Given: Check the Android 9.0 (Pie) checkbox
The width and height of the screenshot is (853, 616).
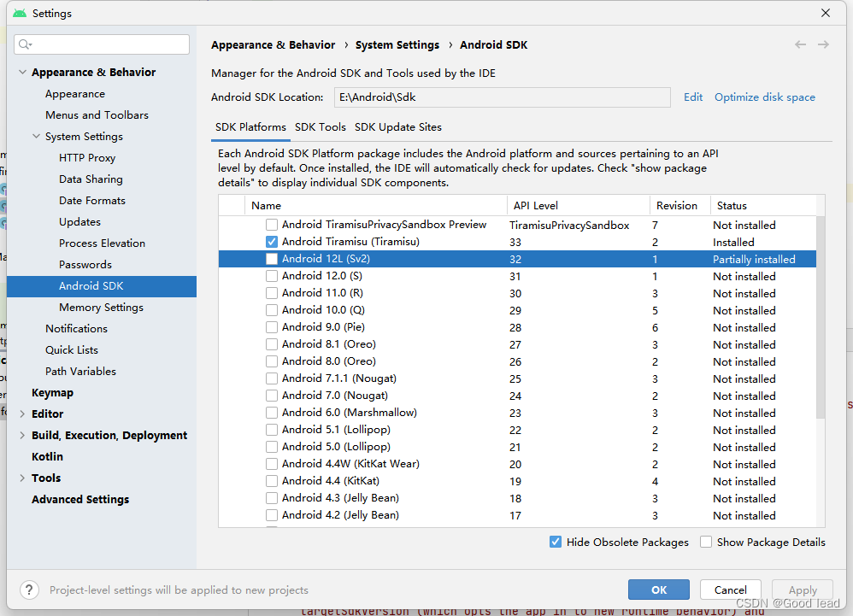Looking at the screenshot, I should pos(272,327).
